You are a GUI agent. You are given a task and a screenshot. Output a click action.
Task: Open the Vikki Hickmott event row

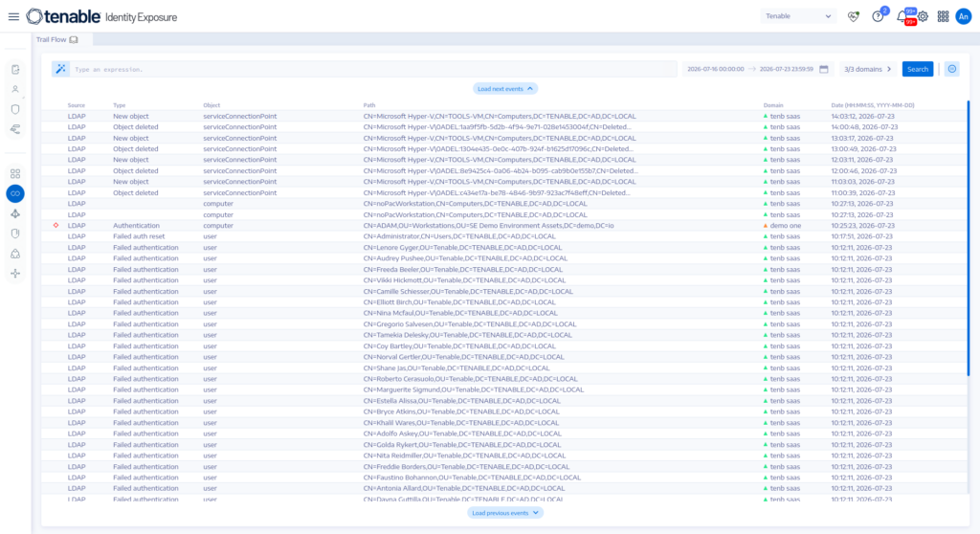(x=503, y=280)
